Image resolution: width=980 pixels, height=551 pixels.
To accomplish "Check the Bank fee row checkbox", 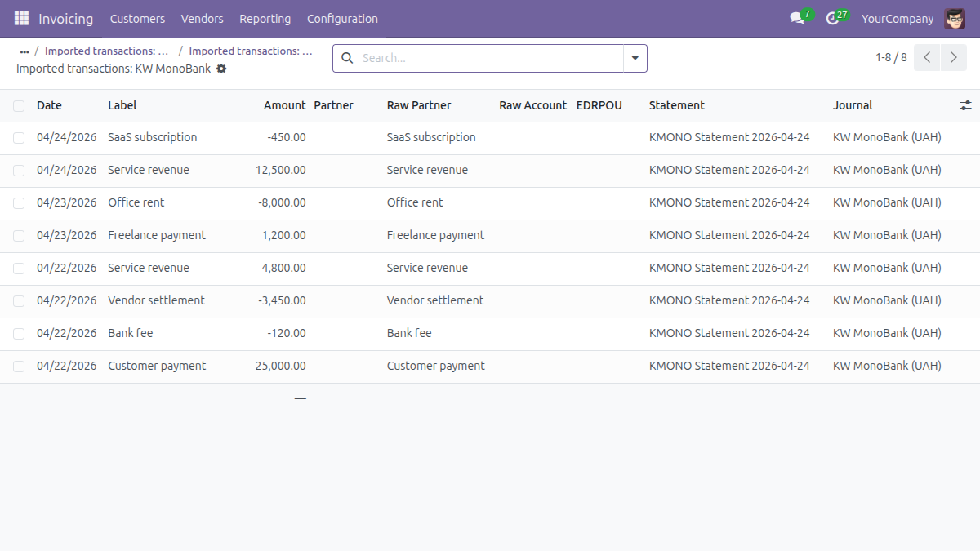I will coord(19,334).
